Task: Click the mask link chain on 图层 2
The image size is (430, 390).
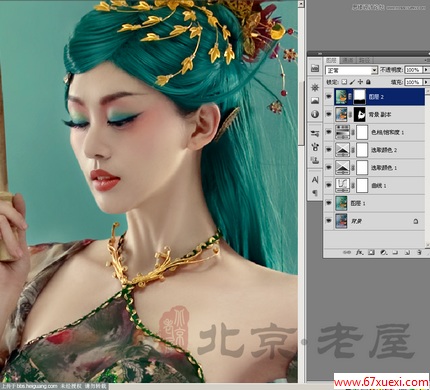Action: click(351, 97)
